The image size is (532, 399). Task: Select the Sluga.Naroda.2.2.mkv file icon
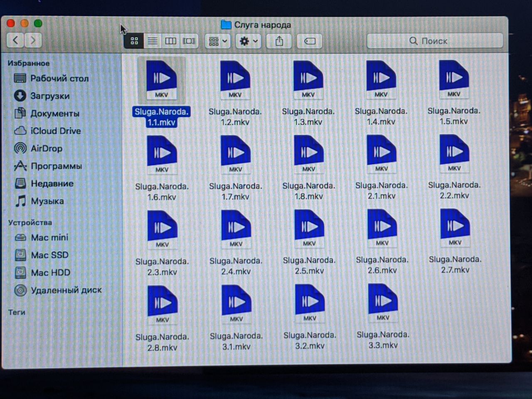[x=454, y=153]
